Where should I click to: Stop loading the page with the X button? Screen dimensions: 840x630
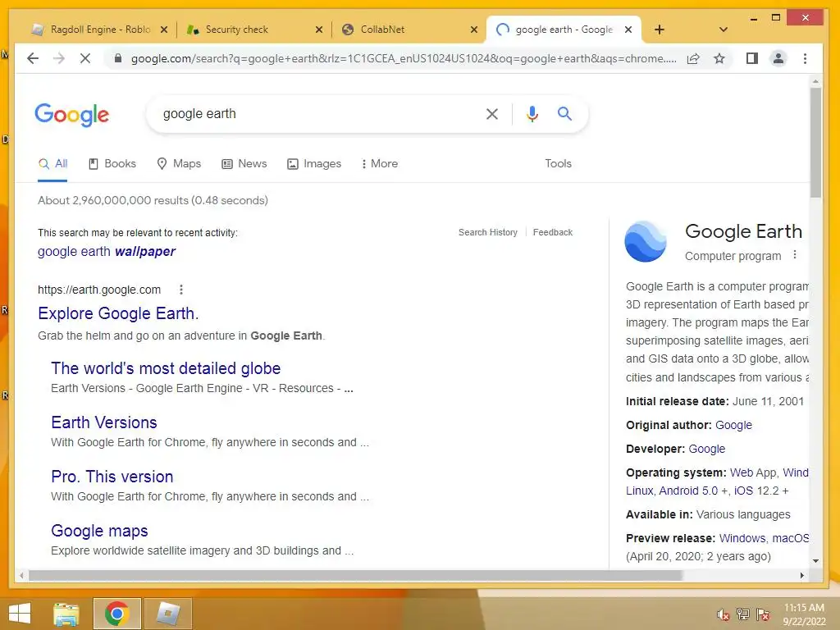tap(85, 58)
